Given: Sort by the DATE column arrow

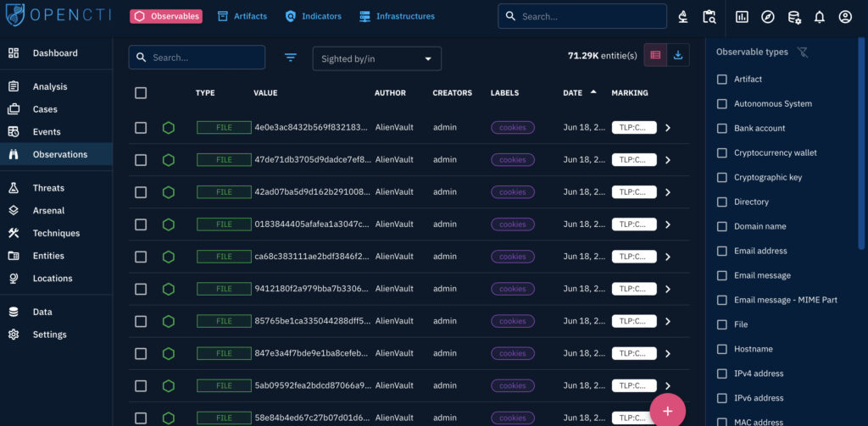Looking at the screenshot, I should 593,92.
